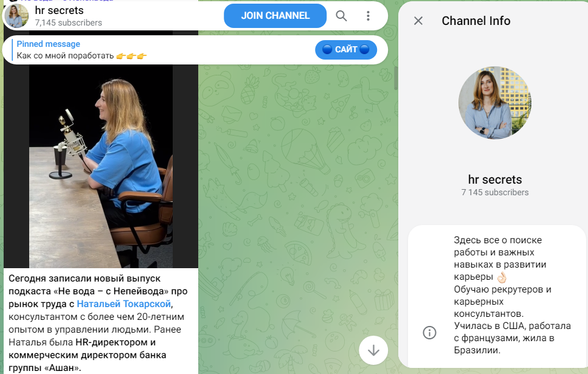Select the hr secrets name in Channel Info

pyautogui.click(x=494, y=179)
